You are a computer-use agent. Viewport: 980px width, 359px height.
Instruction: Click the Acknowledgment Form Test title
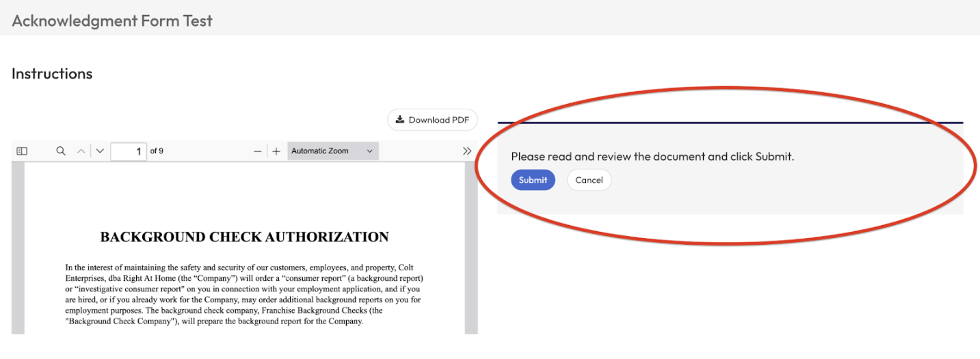(x=112, y=21)
